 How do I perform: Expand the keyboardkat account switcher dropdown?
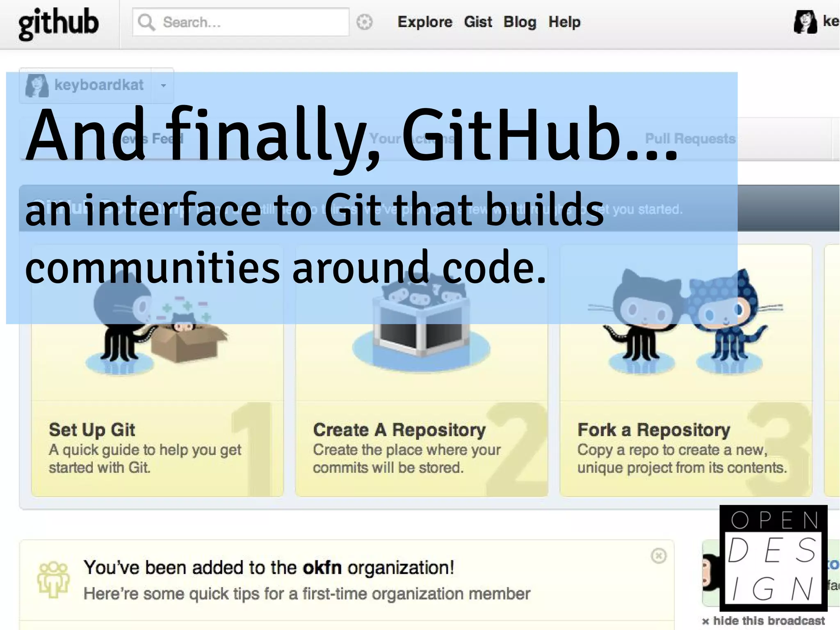pyautogui.click(x=163, y=85)
